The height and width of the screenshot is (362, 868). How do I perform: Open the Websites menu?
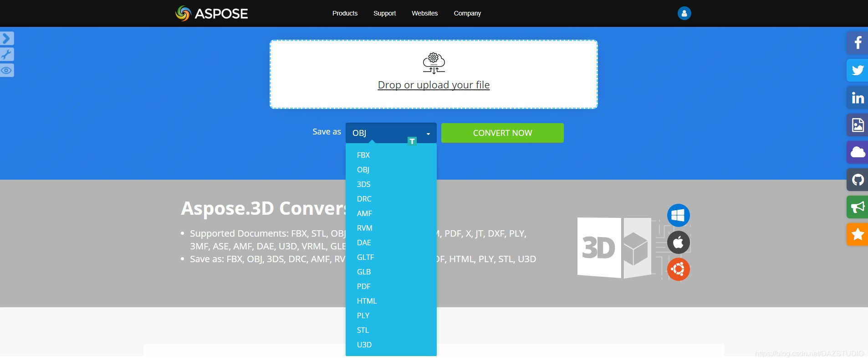coord(424,13)
